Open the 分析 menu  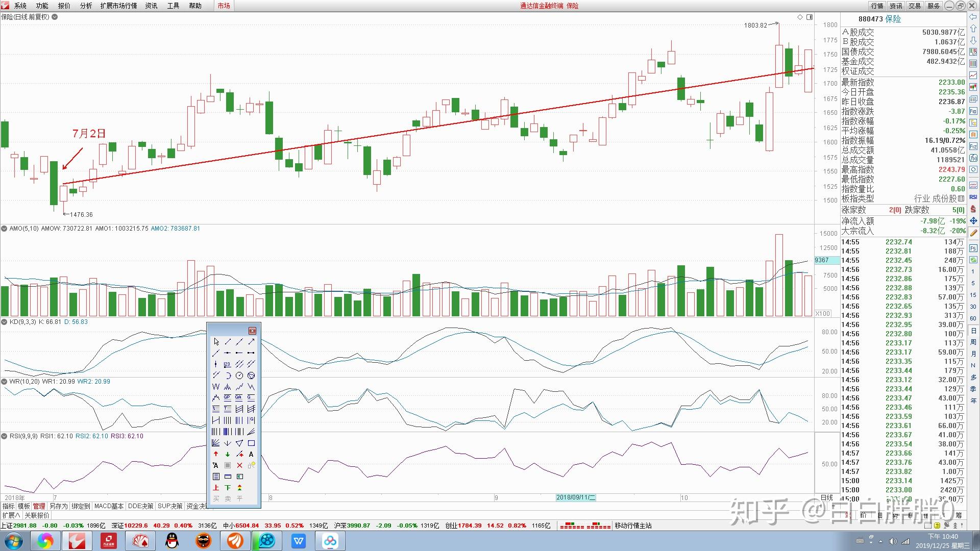[86, 6]
